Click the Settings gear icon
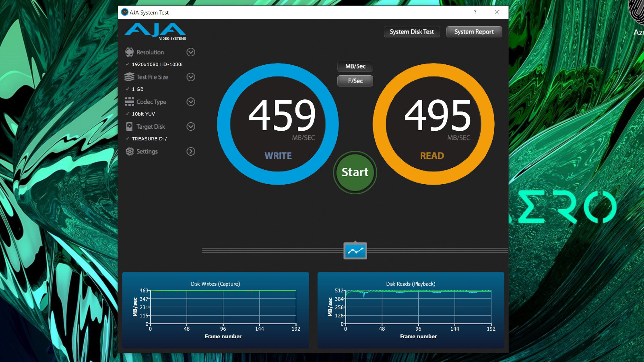The height and width of the screenshot is (362, 644). tap(130, 151)
